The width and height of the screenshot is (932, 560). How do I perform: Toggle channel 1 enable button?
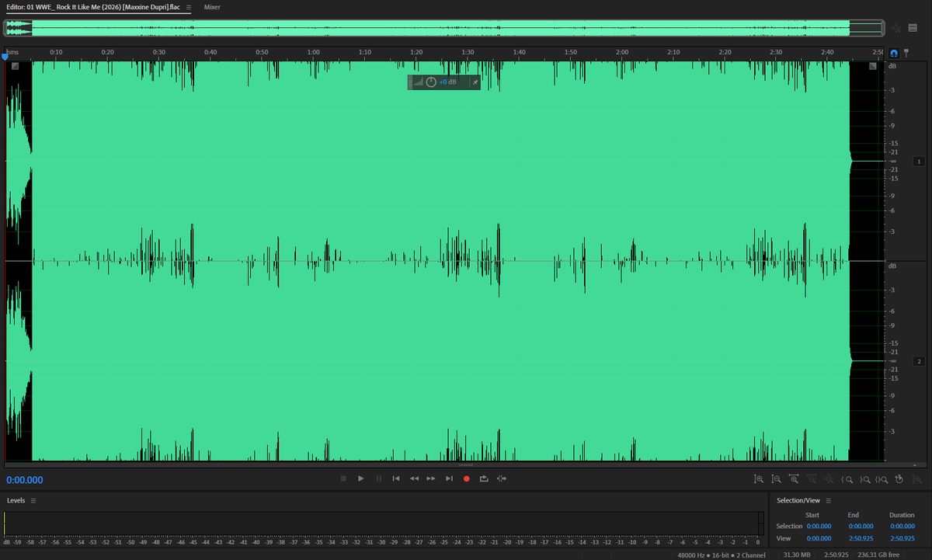919,162
